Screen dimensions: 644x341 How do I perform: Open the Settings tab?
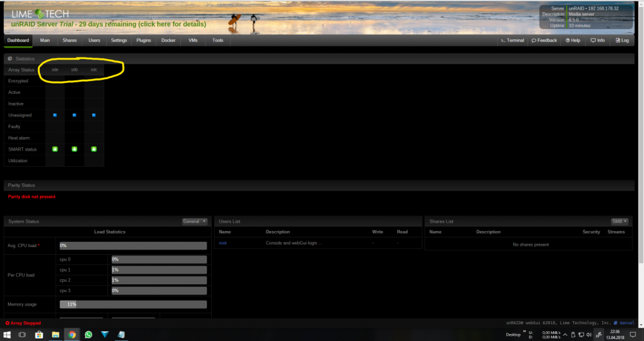click(118, 41)
